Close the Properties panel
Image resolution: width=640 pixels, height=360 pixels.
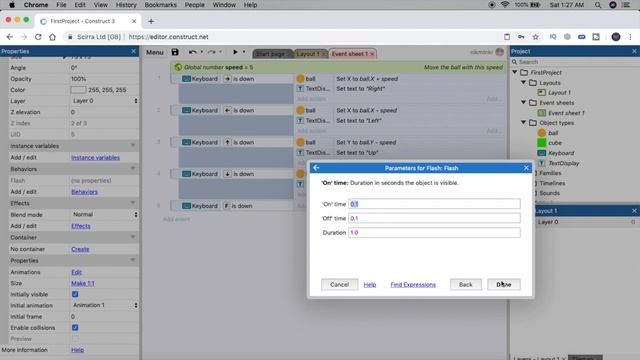click(133, 51)
